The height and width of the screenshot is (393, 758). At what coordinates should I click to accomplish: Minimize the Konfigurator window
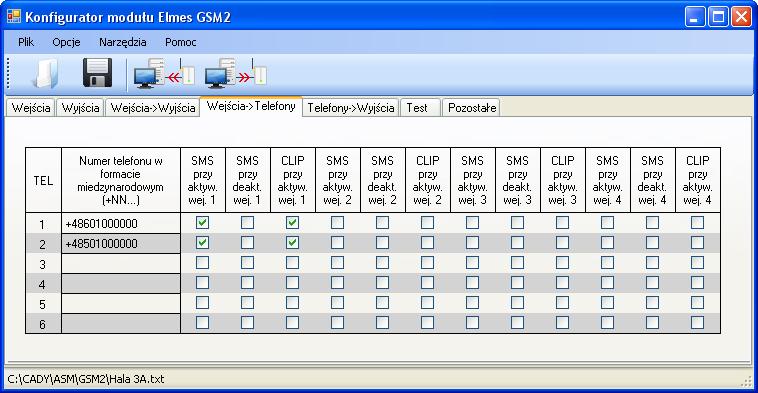pyautogui.click(x=695, y=17)
